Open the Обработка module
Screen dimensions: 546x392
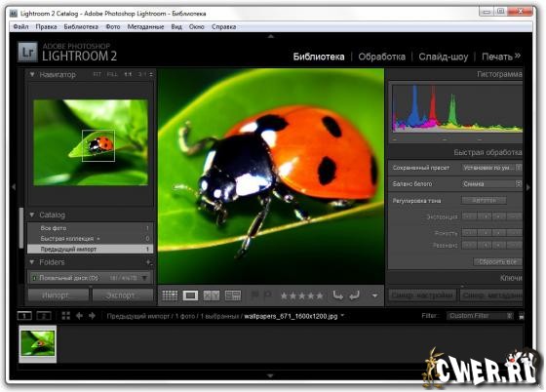381,57
